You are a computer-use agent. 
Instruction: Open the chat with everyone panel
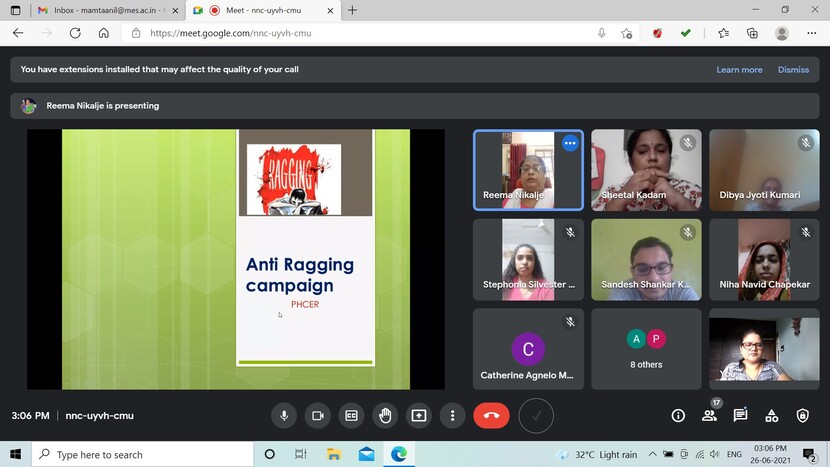(740, 415)
